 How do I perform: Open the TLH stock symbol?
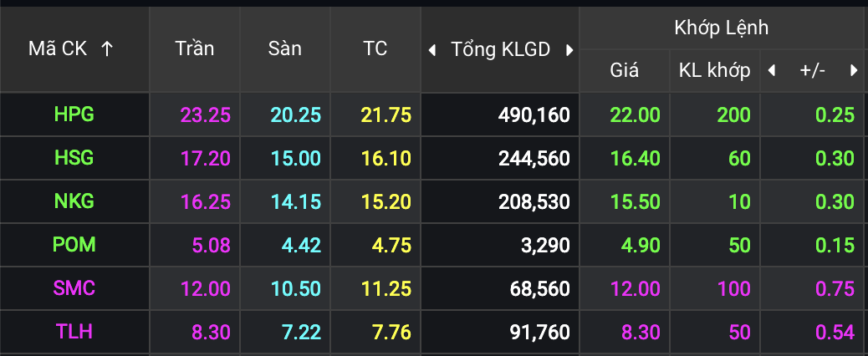(x=74, y=332)
